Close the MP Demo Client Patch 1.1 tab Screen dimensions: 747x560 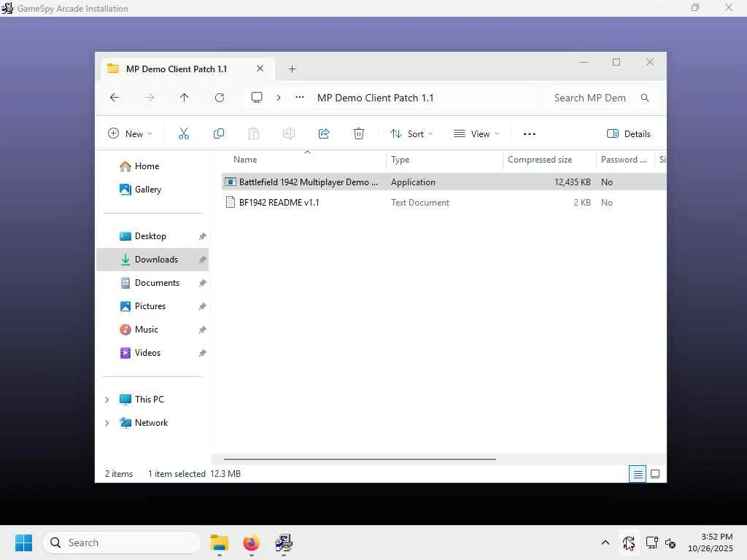tap(260, 69)
